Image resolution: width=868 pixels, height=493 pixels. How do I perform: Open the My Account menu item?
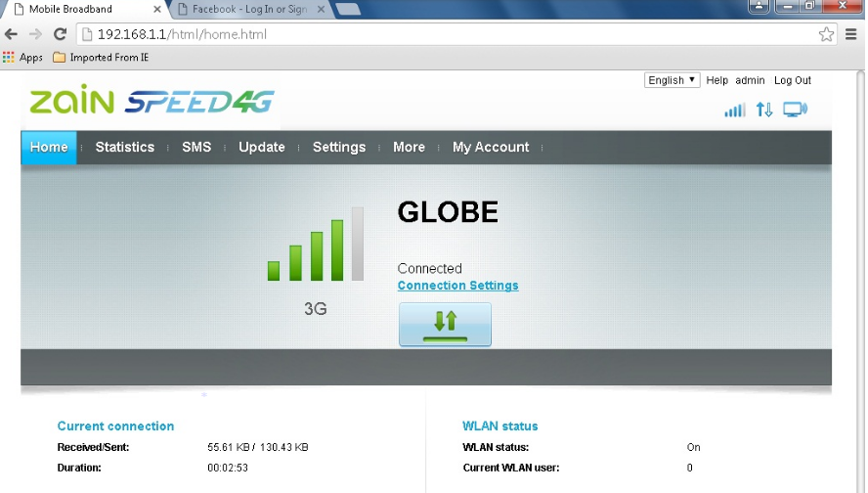[491, 148]
